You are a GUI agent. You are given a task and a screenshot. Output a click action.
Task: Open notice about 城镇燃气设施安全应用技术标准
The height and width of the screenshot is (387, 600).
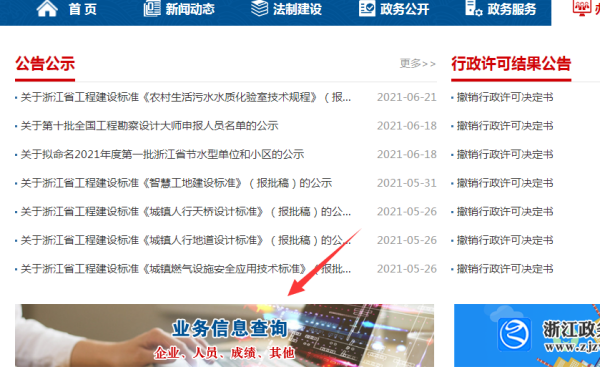186,269
